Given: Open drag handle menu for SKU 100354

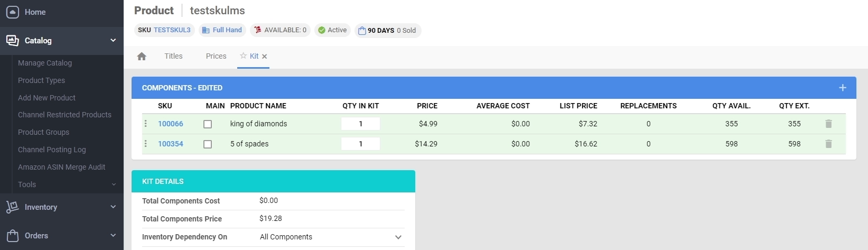Looking at the screenshot, I should click(x=146, y=144).
